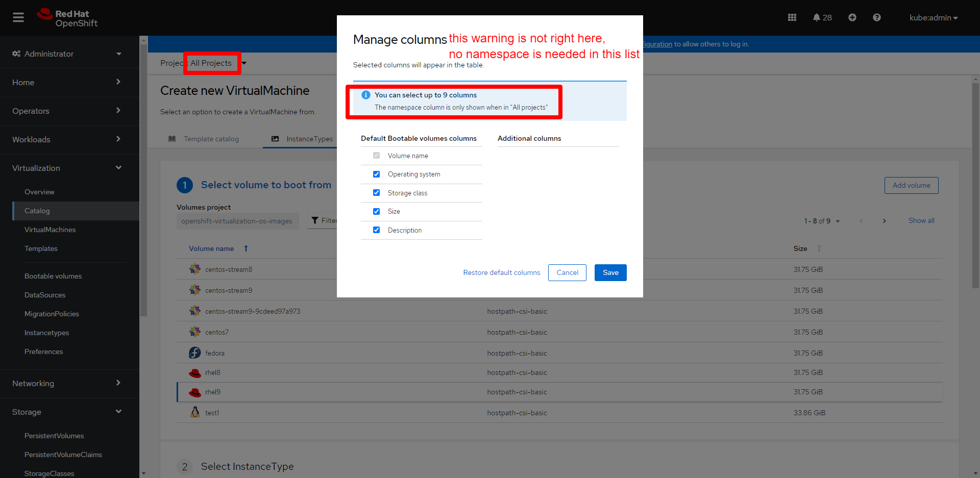Open Bootable volumes in the sidebar
The width and height of the screenshot is (980, 478).
[53, 276]
